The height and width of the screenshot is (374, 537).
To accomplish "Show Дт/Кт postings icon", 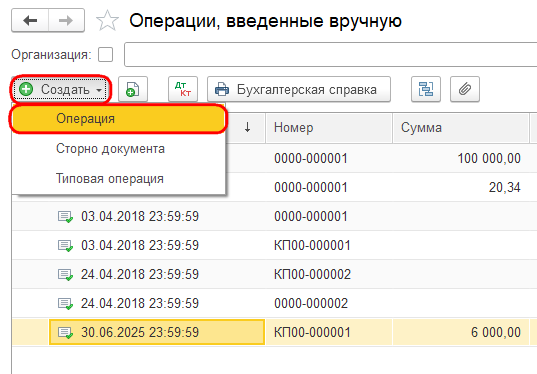I will [x=183, y=89].
